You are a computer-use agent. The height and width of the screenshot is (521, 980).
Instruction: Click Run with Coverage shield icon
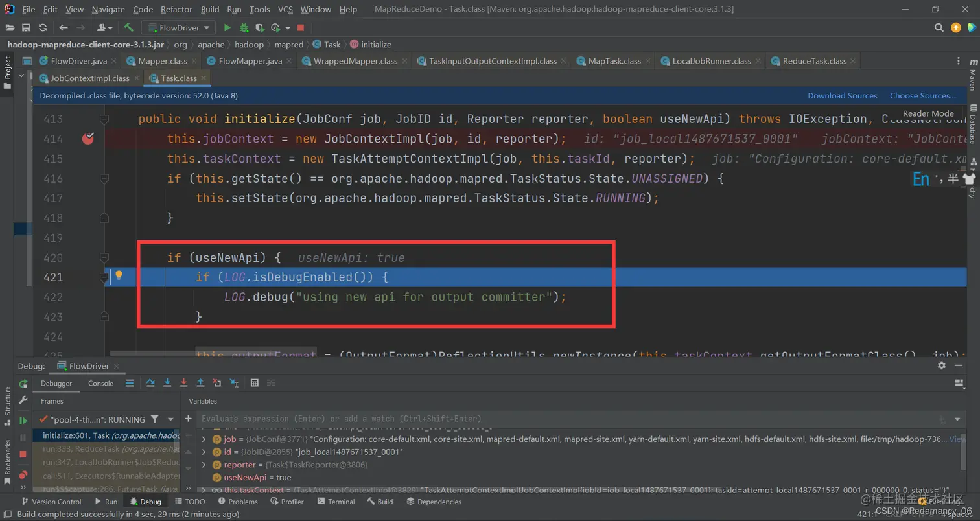click(261, 28)
